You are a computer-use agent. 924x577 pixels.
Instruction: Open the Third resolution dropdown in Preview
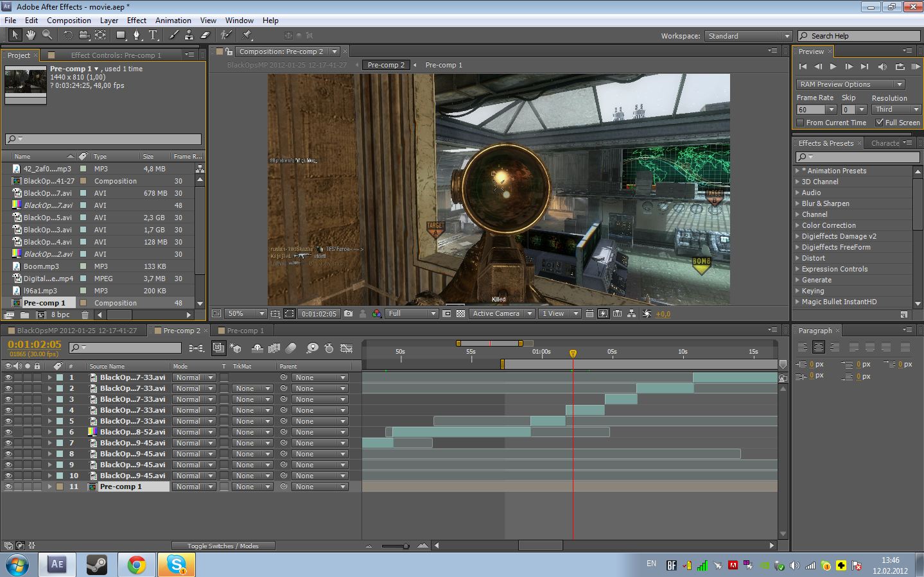896,110
